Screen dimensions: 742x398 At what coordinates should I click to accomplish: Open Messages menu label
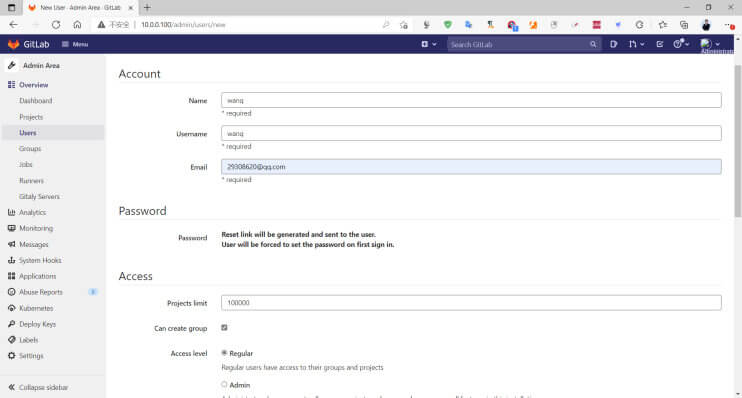(34, 244)
